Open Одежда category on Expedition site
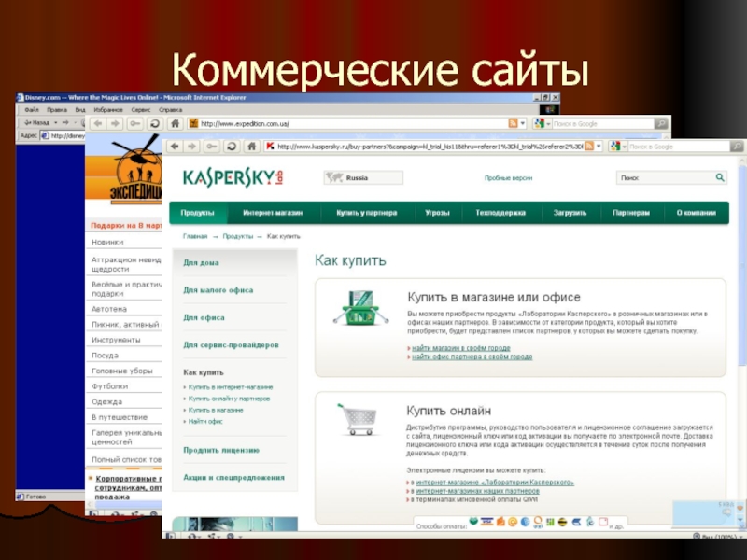The image size is (747, 560). point(106,402)
